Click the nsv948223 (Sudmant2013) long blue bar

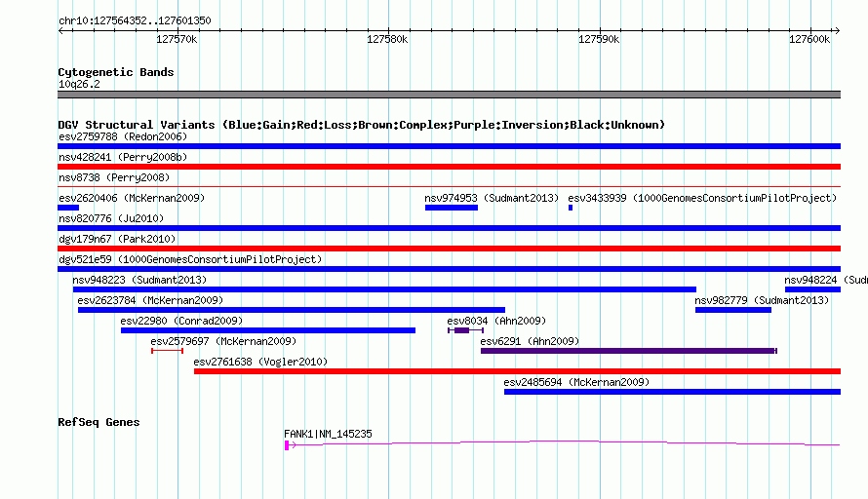click(x=384, y=289)
